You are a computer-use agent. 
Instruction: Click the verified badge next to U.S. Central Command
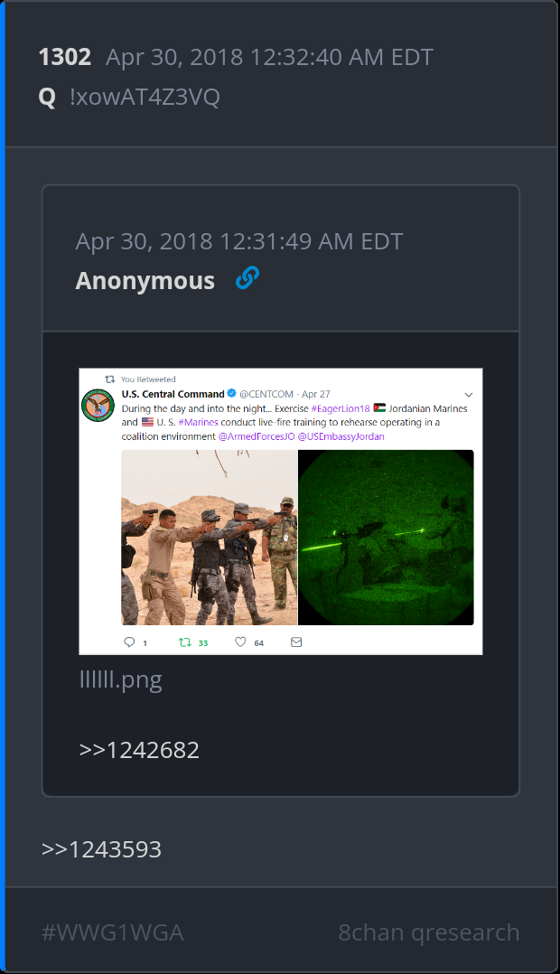pyautogui.click(x=231, y=393)
